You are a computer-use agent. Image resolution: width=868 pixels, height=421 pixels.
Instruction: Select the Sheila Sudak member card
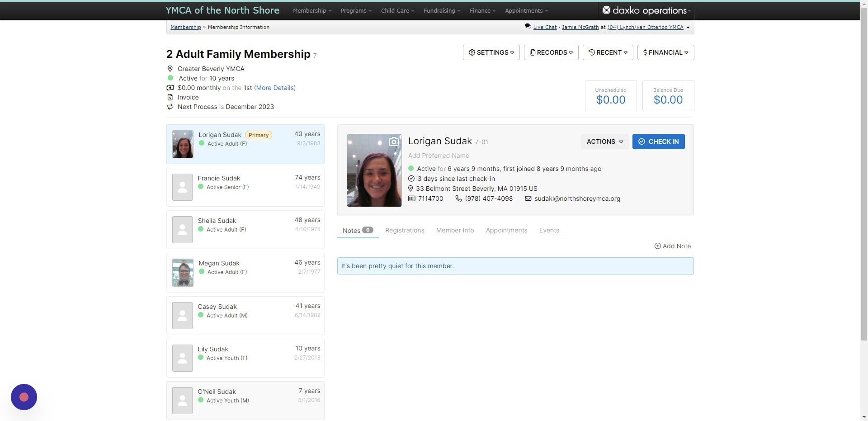coord(245,230)
